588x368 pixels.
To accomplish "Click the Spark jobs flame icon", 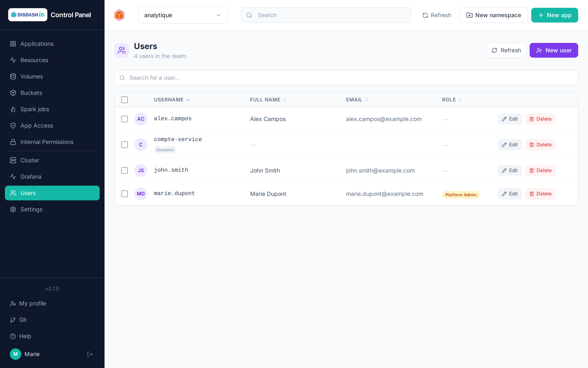I will point(13,109).
